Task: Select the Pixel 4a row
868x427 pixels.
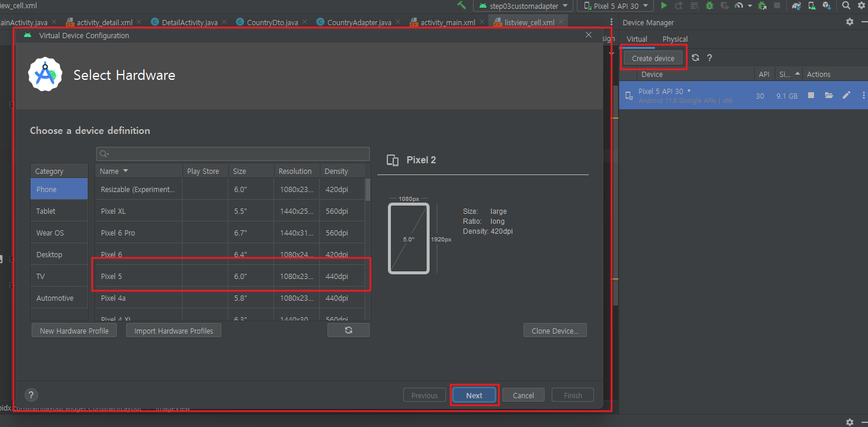Action: click(x=230, y=298)
